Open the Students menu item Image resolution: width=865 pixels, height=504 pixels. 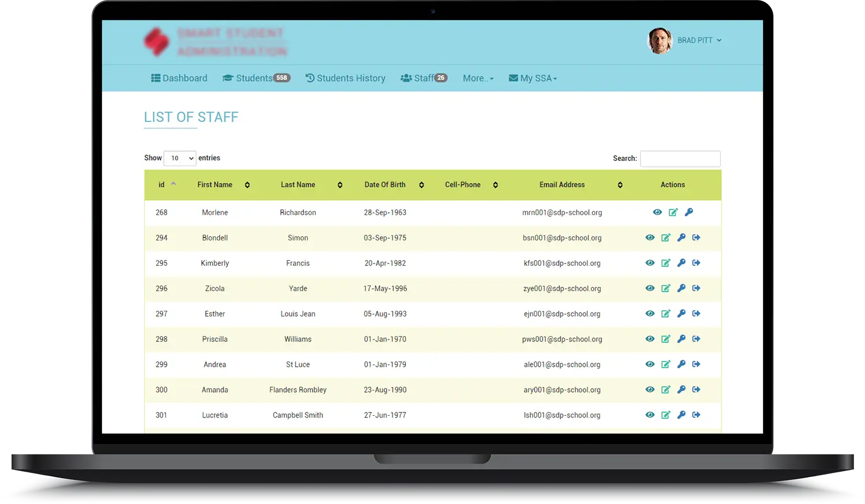pos(256,78)
